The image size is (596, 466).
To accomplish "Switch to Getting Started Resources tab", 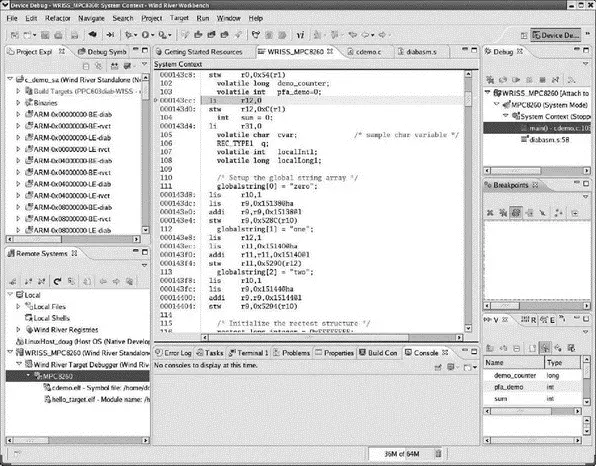I will tap(199, 52).
